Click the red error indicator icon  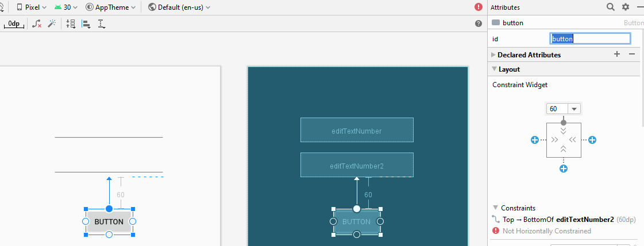pyautogui.click(x=479, y=7)
